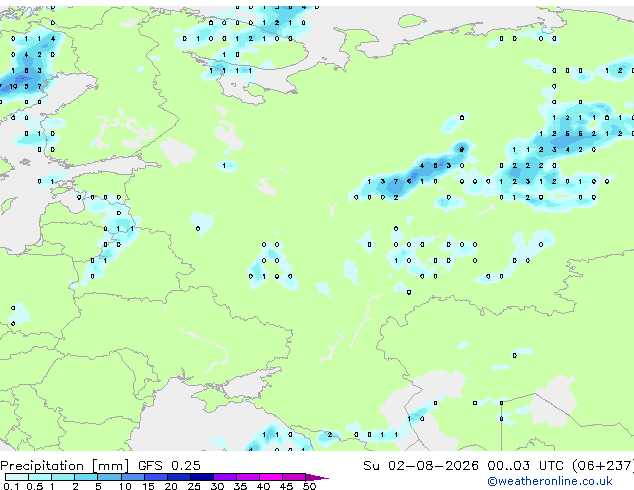
Task: Select the 10–15 mm blue legend swatch
Action: point(132,477)
